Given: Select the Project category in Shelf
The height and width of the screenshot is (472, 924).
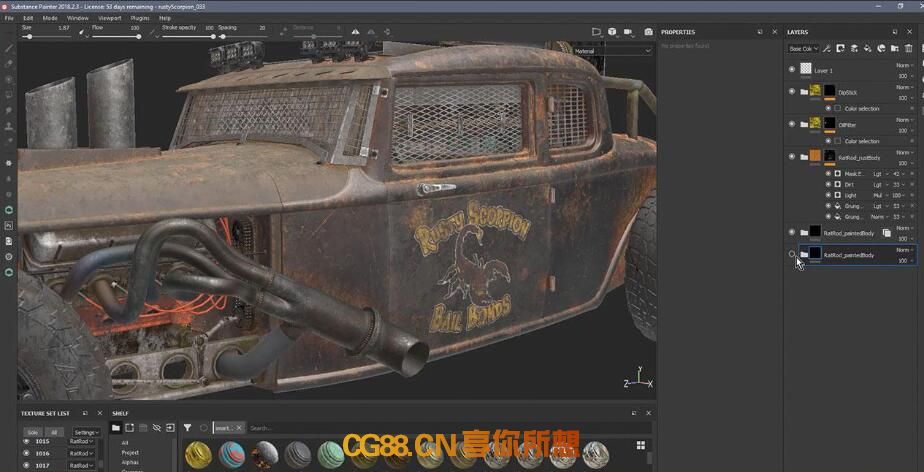Looking at the screenshot, I should 130,453.
